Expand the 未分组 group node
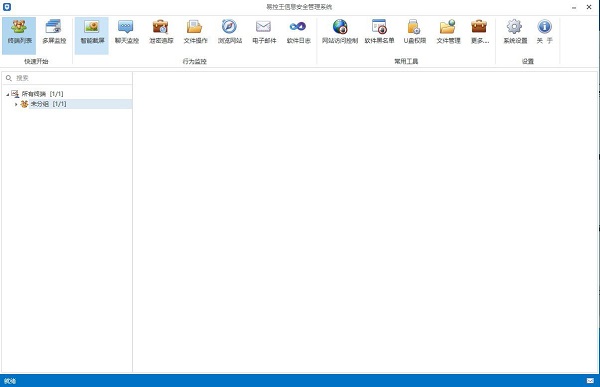Screen dimensions: 600x387 point(16,104)
